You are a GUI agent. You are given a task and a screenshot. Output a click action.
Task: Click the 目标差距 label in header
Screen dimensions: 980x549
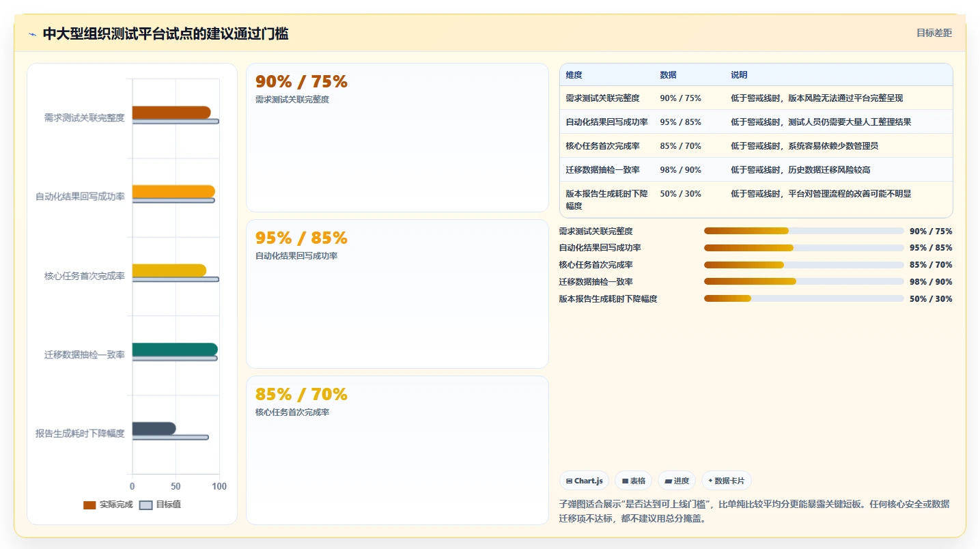point(934,33)
